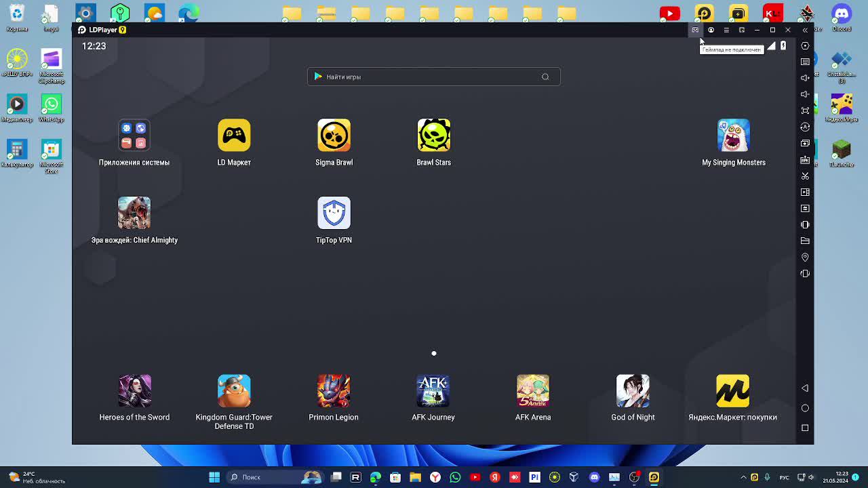Viewport: 868px width, 488px height.
Task: Launch My Singing Monsters
Action: point(733,136)
